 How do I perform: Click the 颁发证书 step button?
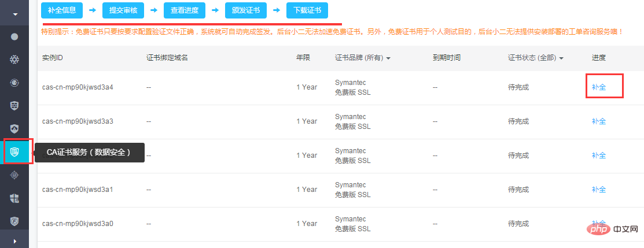click(x=245, y=10)
